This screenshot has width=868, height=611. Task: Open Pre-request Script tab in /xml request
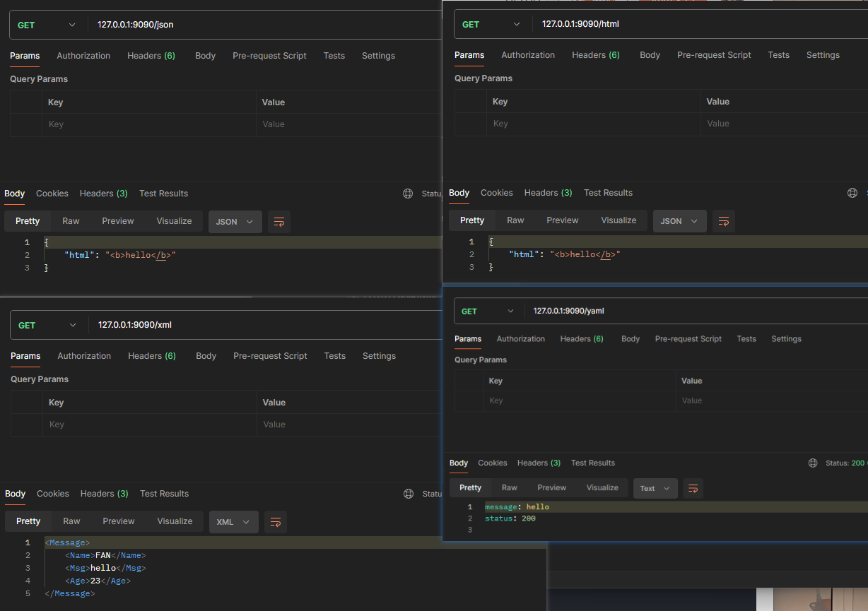click(270, 356)
